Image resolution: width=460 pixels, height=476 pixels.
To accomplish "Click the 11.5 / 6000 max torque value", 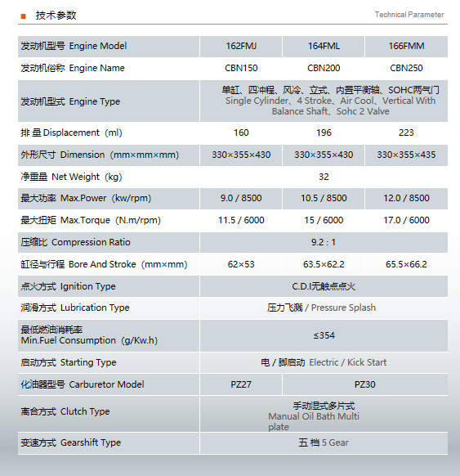I will point(241,220).
